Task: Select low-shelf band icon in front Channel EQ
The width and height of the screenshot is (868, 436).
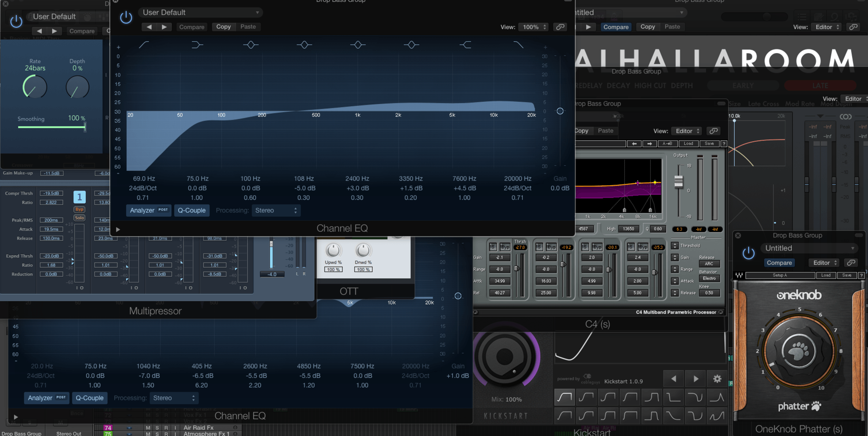Action: point(197,45)
